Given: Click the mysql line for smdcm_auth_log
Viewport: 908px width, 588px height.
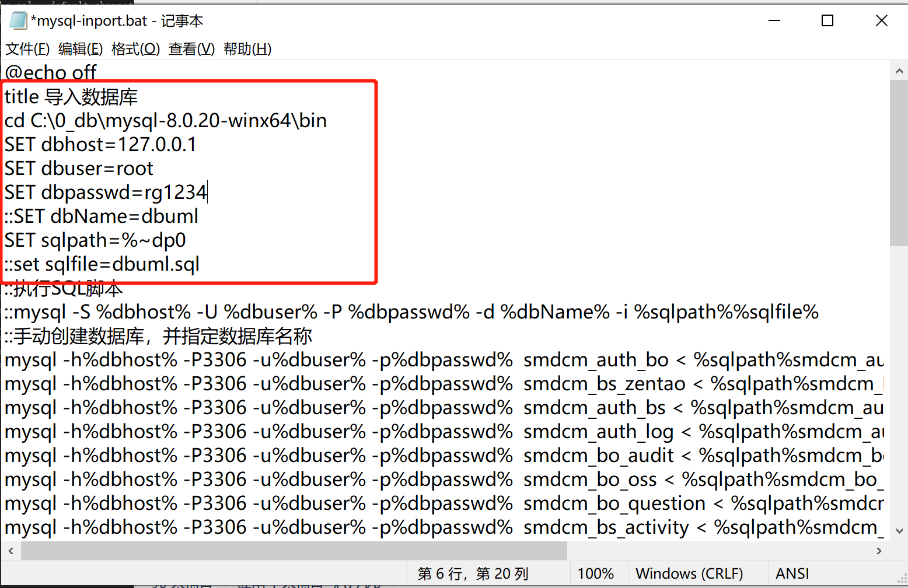Looking at the screenshot, I should [x=444, y=431].
